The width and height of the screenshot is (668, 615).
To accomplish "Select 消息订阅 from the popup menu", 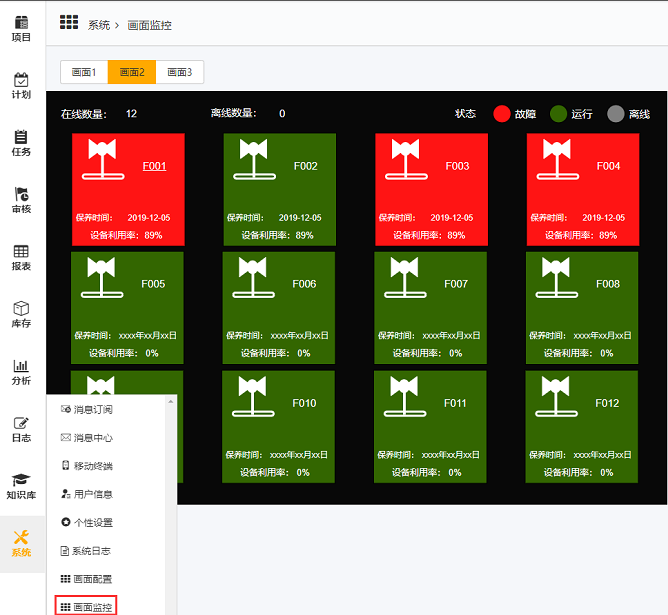I will [x=93, y=410].
